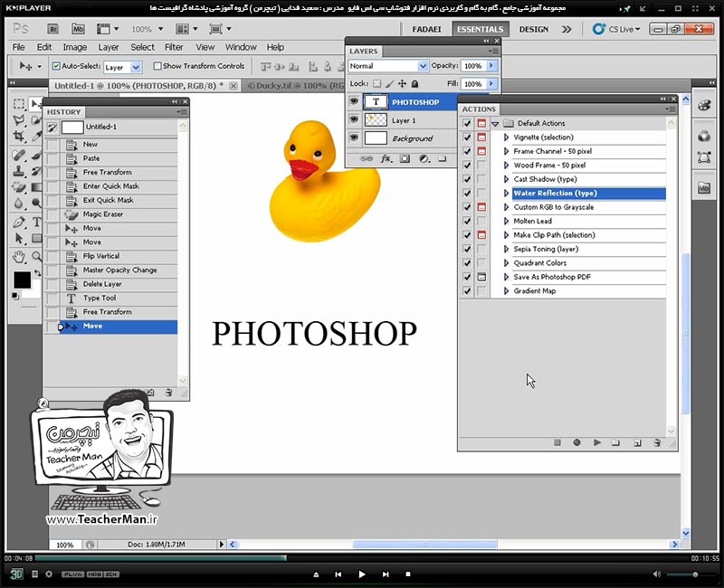The height and width of the screenshot is (588, 724).
Task: Delete history state with trash icon
Action: (x=169, y=393)
